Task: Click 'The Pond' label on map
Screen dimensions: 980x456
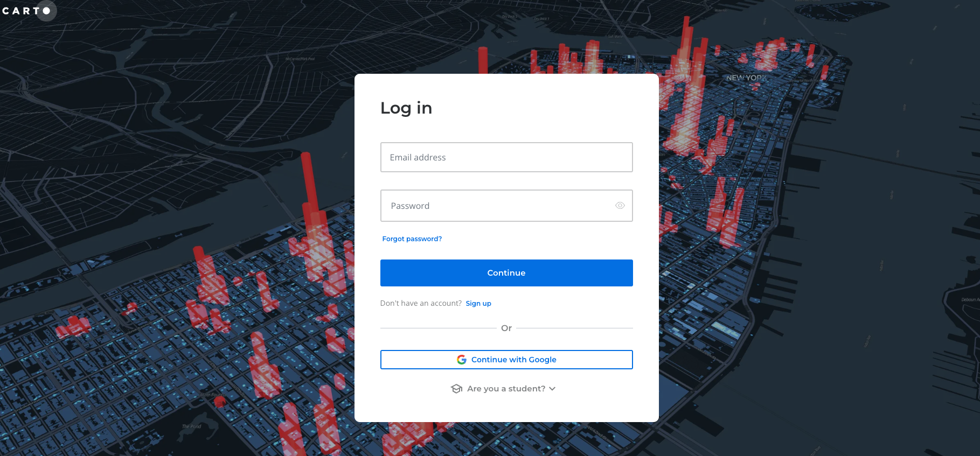Action: coord(191,426)
